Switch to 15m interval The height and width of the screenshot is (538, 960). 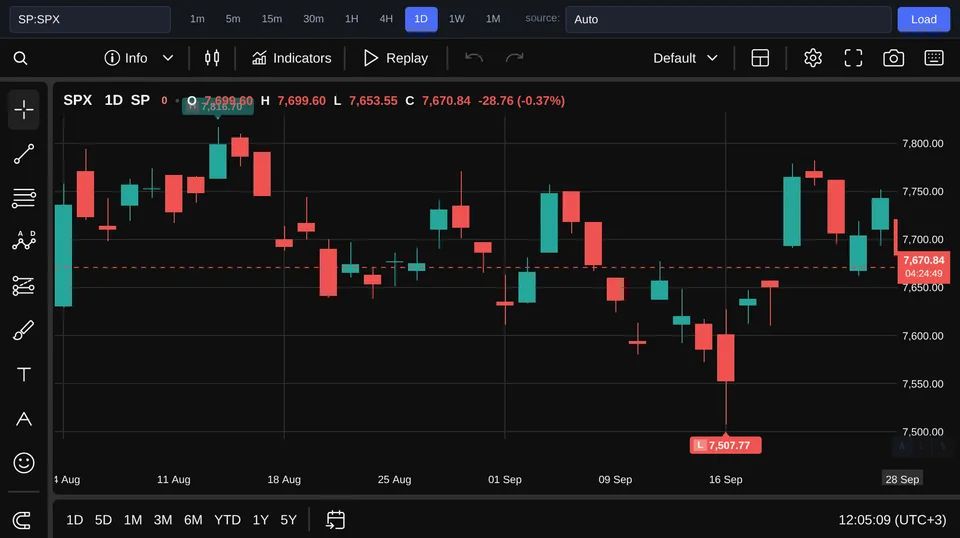[x=272, y=19]
